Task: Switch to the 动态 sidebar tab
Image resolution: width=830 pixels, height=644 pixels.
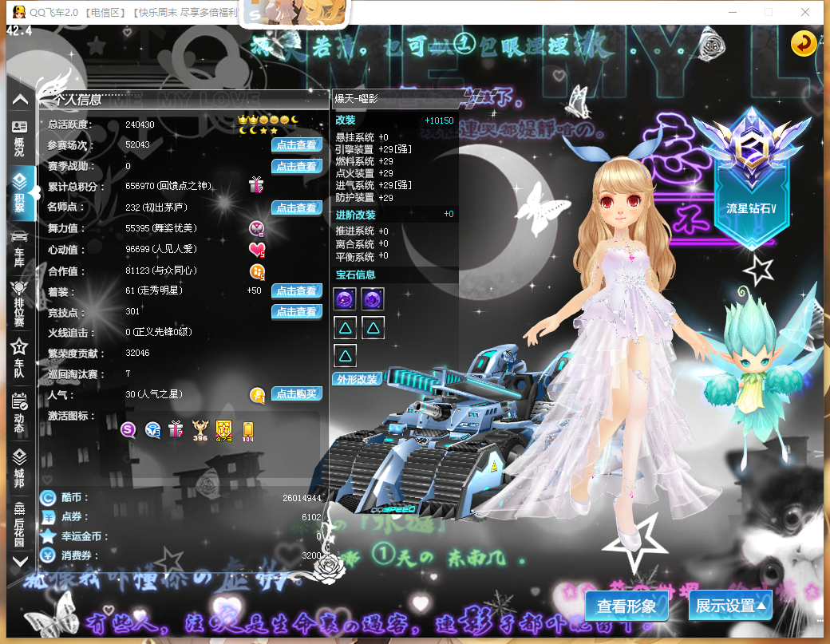Action: coord(20,413)
